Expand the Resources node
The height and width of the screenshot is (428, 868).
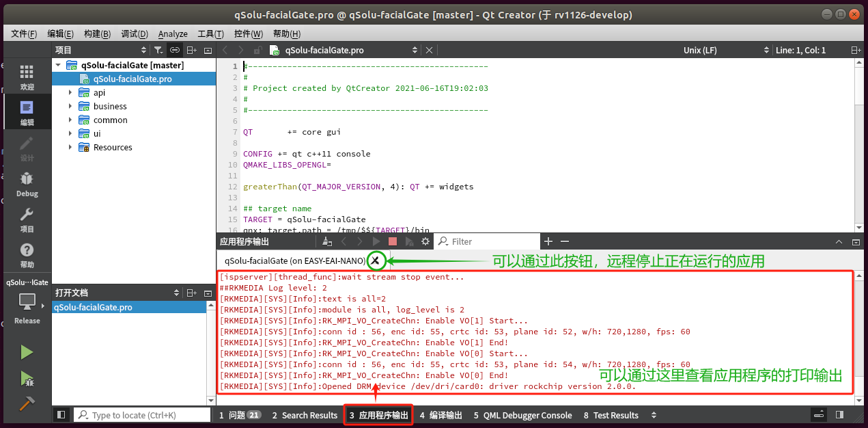pos(70,147)
